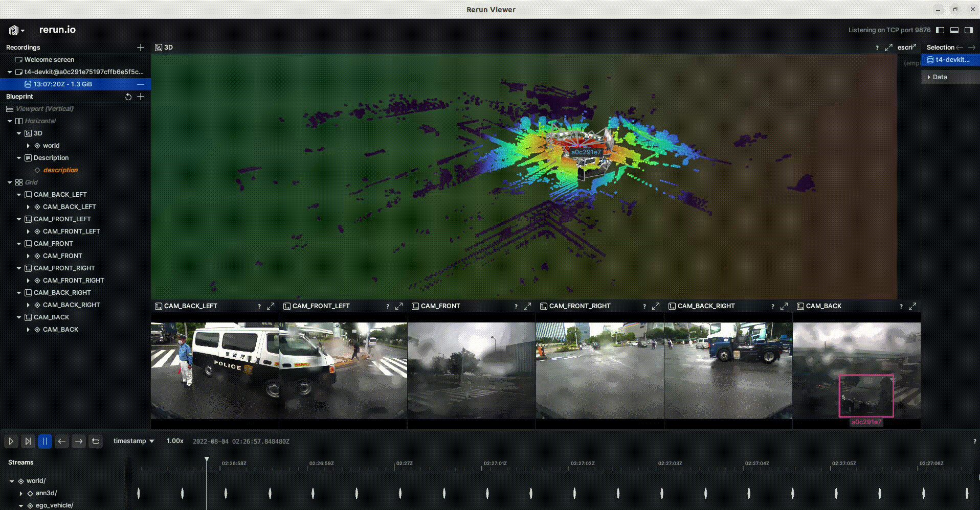Click the 1.00x playback speed control

click(175, 441)
